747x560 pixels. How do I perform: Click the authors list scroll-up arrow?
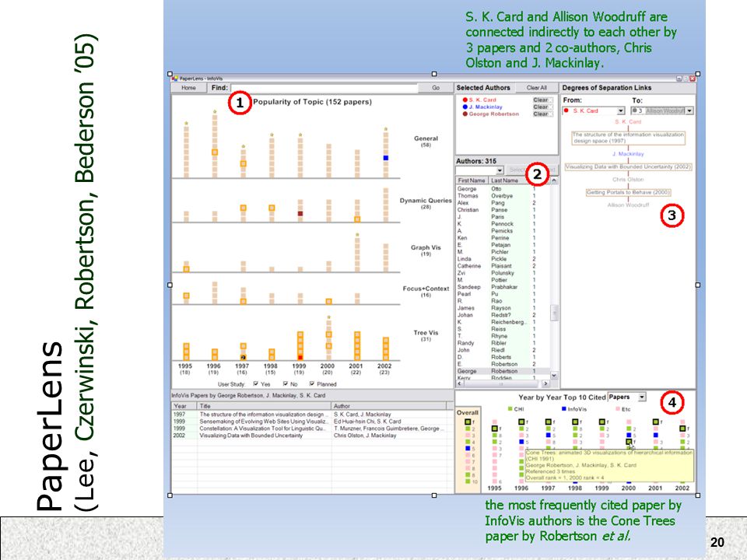pyautogui.click(x=554, y=180)
